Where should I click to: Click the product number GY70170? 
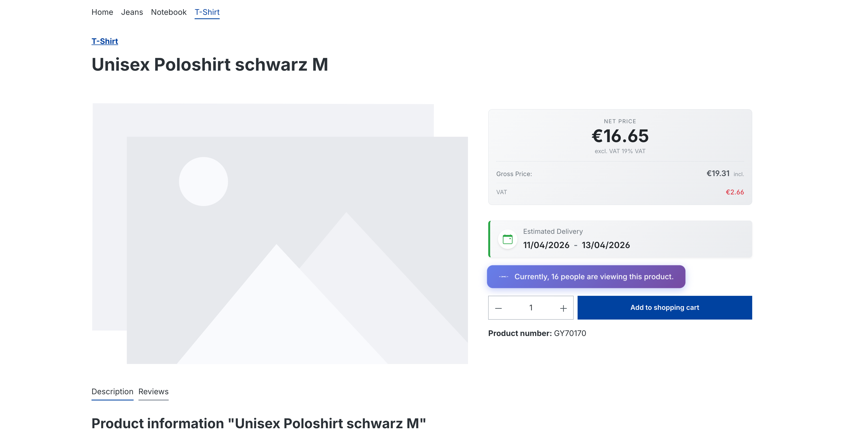pos(570,333)
